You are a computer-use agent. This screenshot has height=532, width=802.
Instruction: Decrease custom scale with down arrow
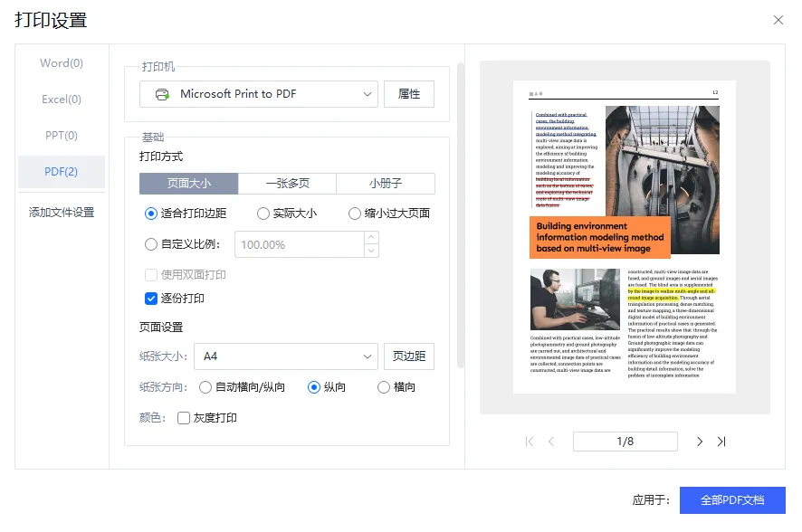[x=371, y=251]
